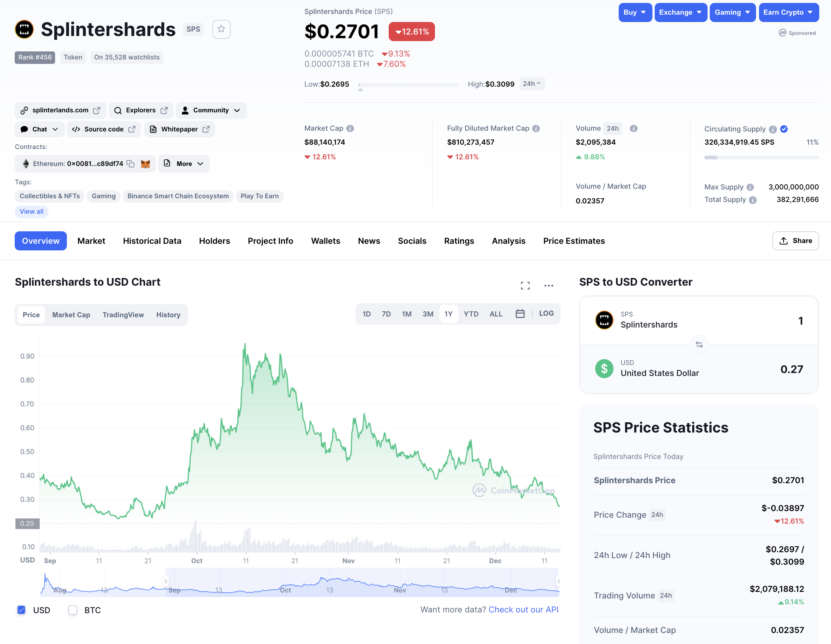831x644 pixels.
Task: Click the verified supply checkmark badge
Action: pos(784,129)
